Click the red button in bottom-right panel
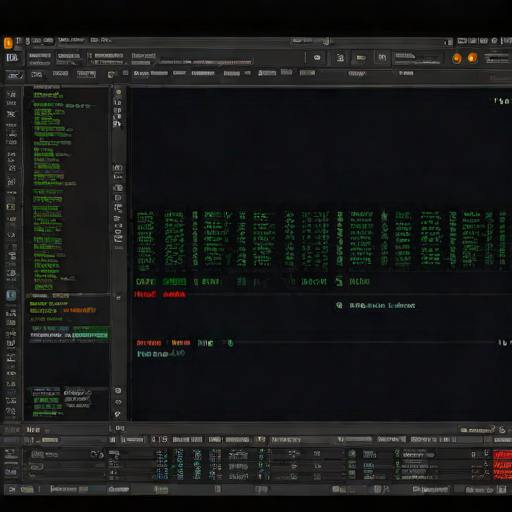 pyautogui.click(x=503, y=455)
